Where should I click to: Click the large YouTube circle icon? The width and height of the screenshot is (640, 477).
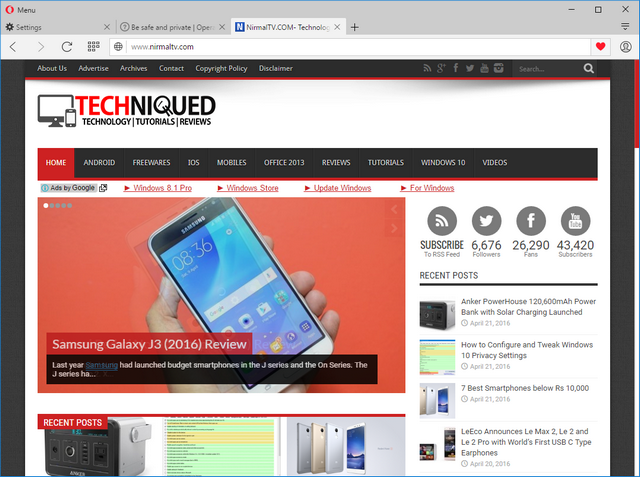[575, 221]
